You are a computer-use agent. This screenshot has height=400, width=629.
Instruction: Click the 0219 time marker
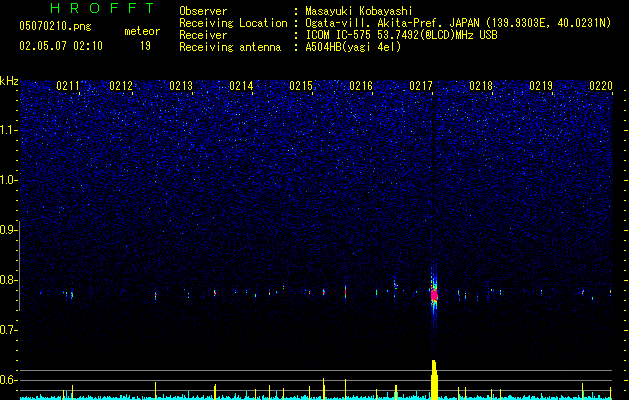(541, 86)
